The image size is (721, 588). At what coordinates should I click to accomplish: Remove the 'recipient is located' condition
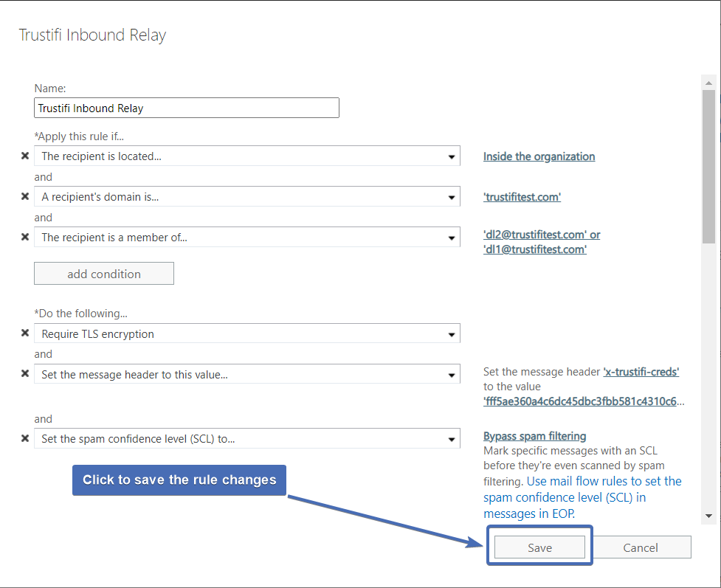[x=25, y=156]
